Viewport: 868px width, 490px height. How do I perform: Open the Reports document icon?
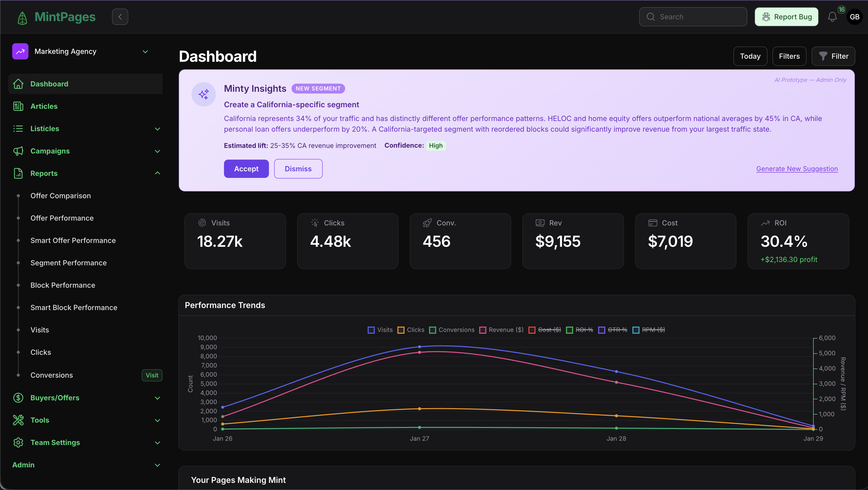(18, 173)
